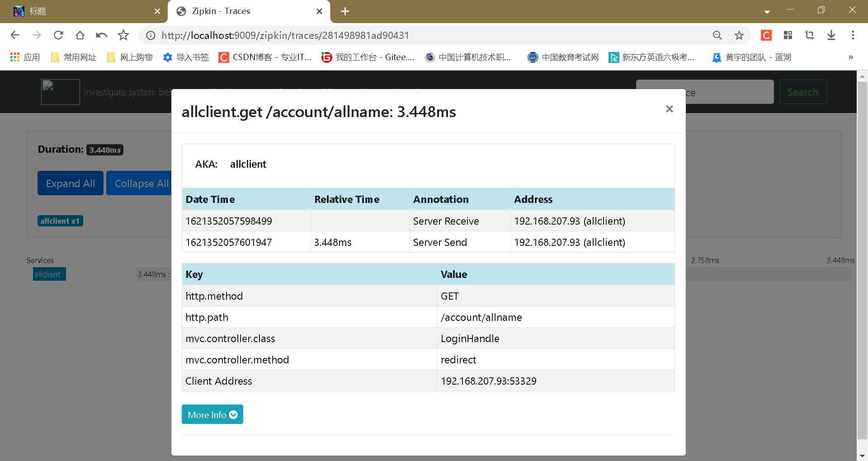This screenshot has width=868, height=461.
Task: Close the Zipkin - Traces tab
Action: (x=320, y=11)
